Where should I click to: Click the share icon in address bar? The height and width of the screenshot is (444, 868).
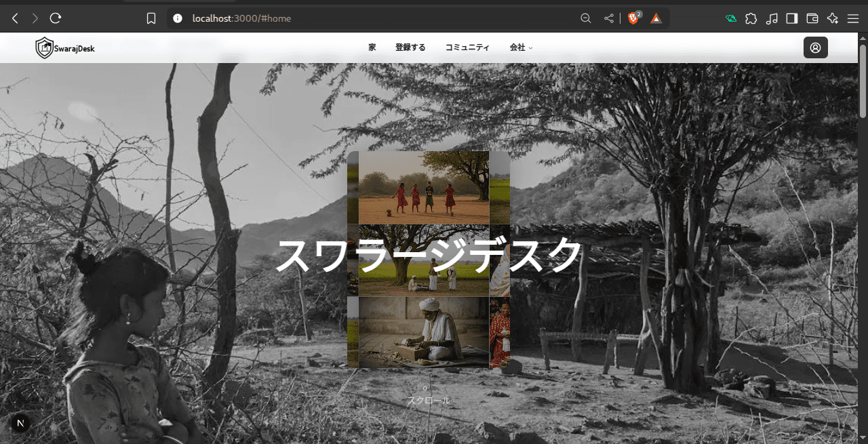(x=608, y=18)
